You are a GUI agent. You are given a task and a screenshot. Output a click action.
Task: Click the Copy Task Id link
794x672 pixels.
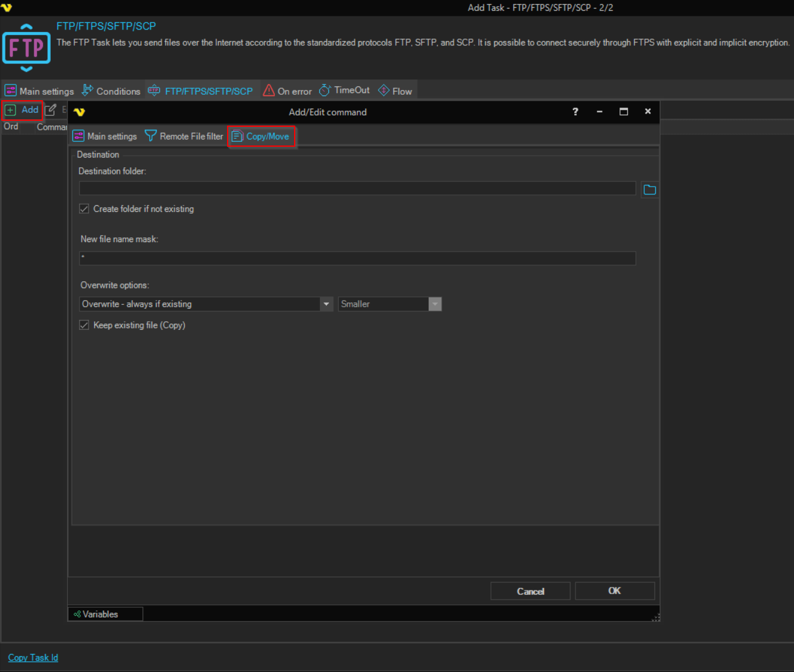(33, 658)
